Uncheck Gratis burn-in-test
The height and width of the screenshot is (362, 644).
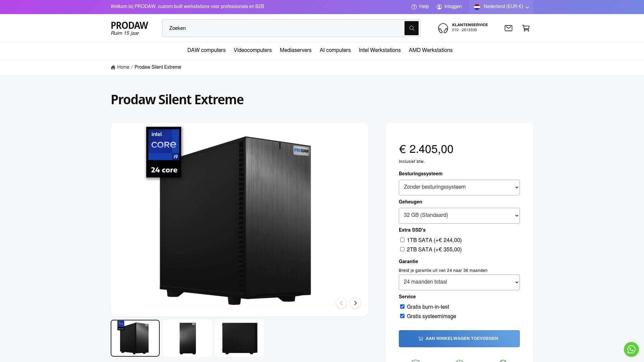[402, 307]
